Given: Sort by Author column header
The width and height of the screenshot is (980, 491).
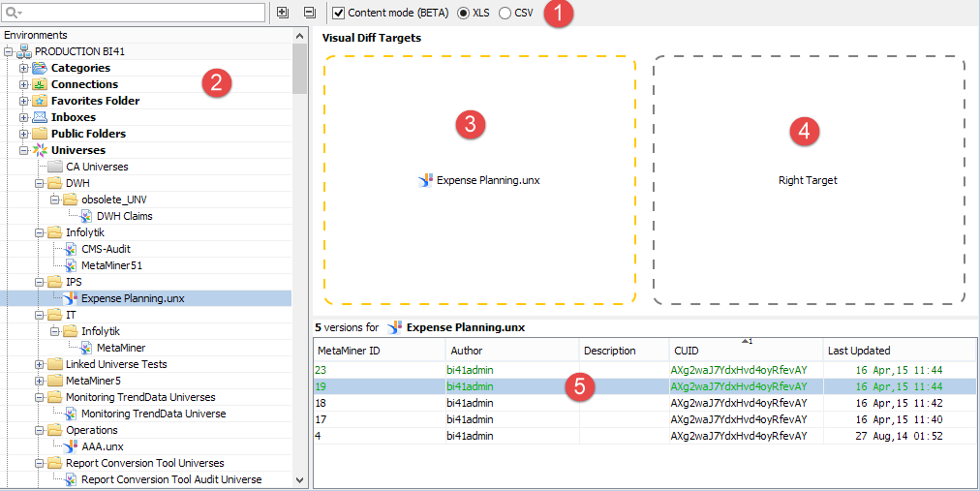Looking at the screenshot, I should (x=512, y=351).
